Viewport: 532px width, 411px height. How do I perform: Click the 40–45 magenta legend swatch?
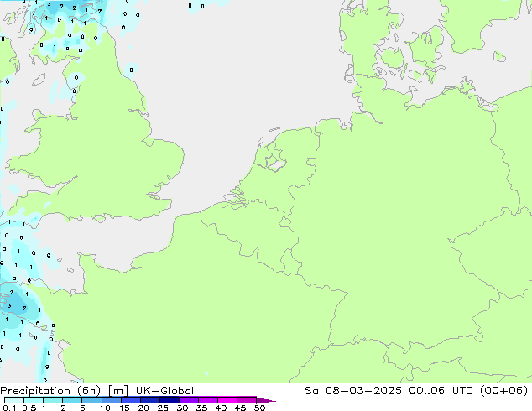coord(227,400)
